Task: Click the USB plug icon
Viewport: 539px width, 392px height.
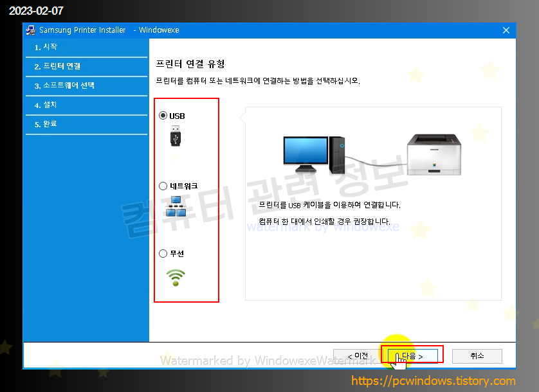Action: (x=176, y=136)
